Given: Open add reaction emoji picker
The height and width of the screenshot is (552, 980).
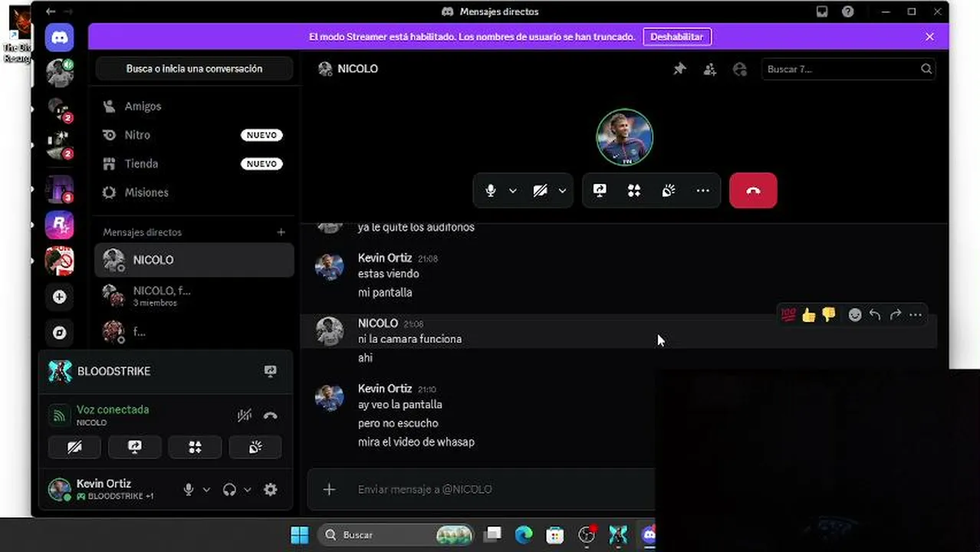Looking at the screenshot, I should point(854,314).
